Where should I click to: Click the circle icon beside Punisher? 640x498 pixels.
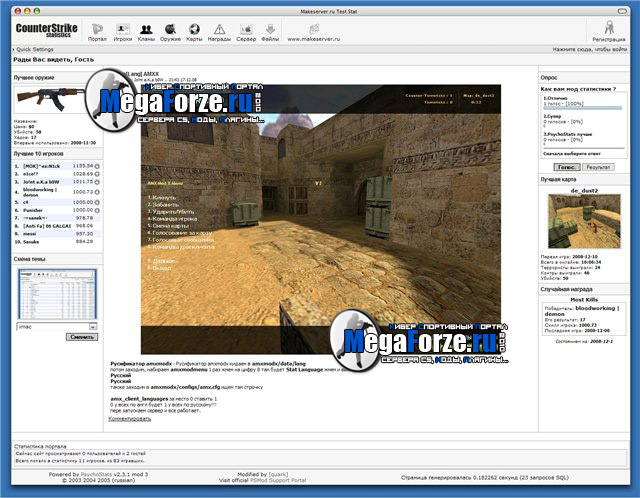97,210
